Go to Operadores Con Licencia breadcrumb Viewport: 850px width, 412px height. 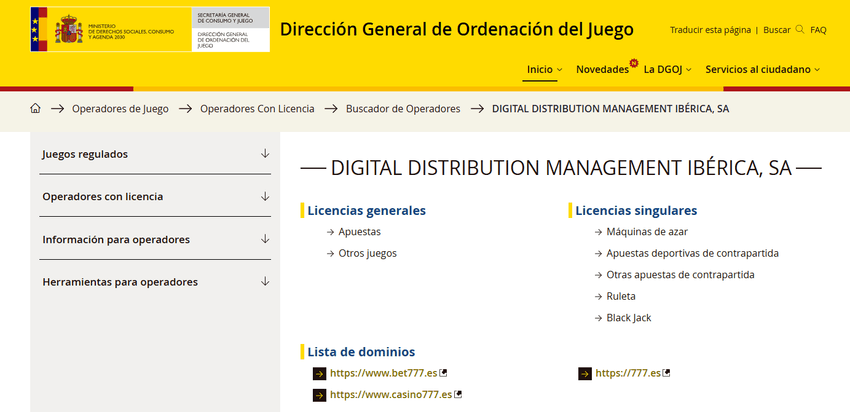[x=257, y=108]
